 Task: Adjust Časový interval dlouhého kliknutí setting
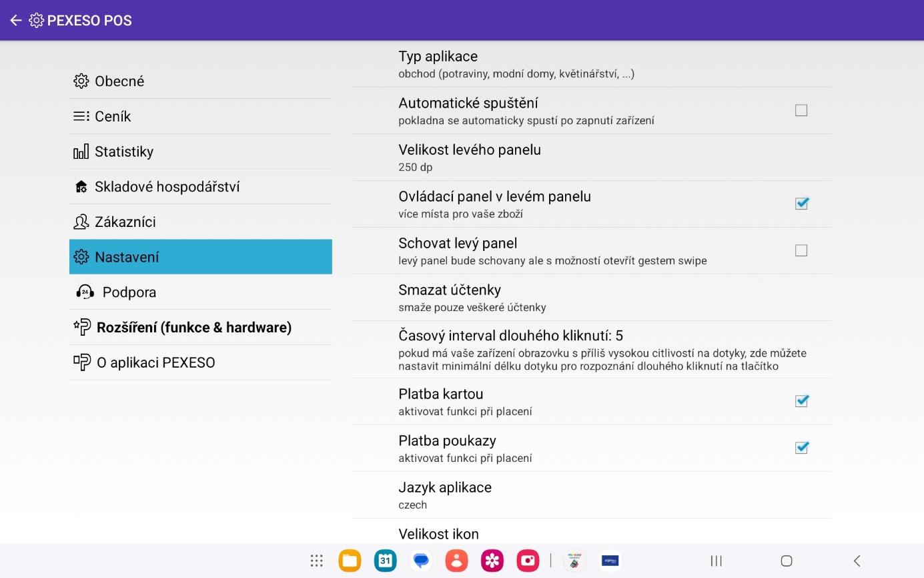[592, 350]
